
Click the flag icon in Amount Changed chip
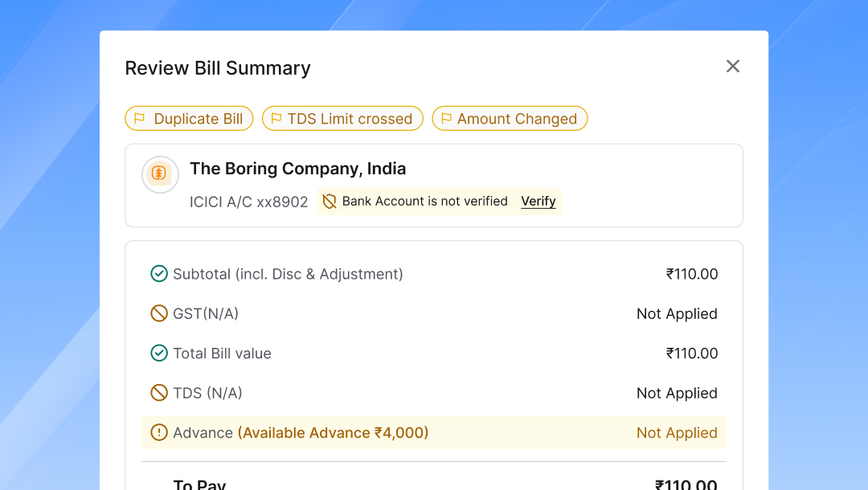point(446,118)
